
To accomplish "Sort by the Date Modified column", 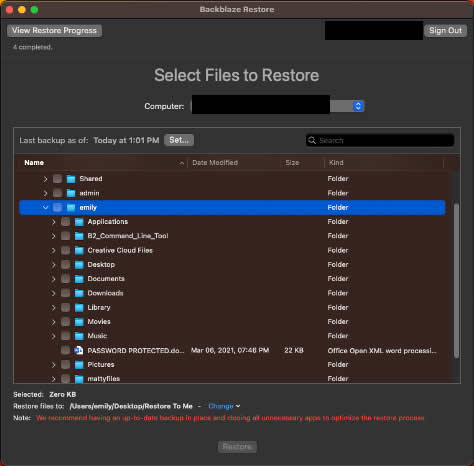I will [215, 163].
